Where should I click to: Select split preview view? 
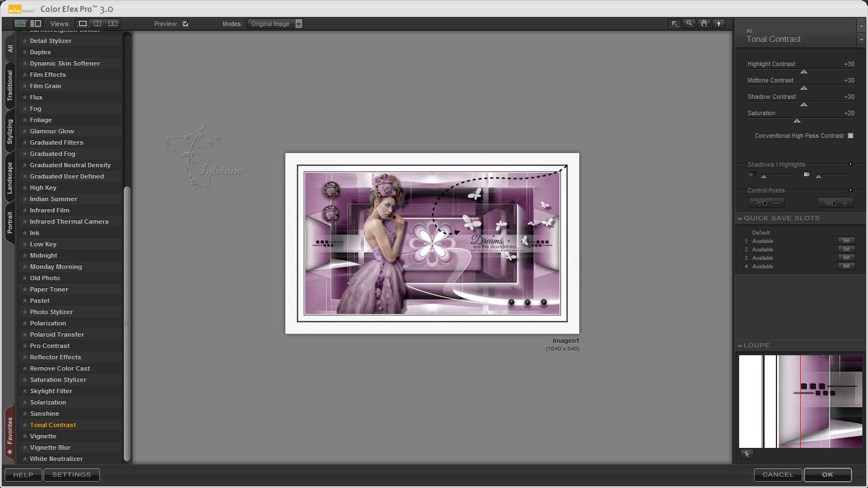97,24
